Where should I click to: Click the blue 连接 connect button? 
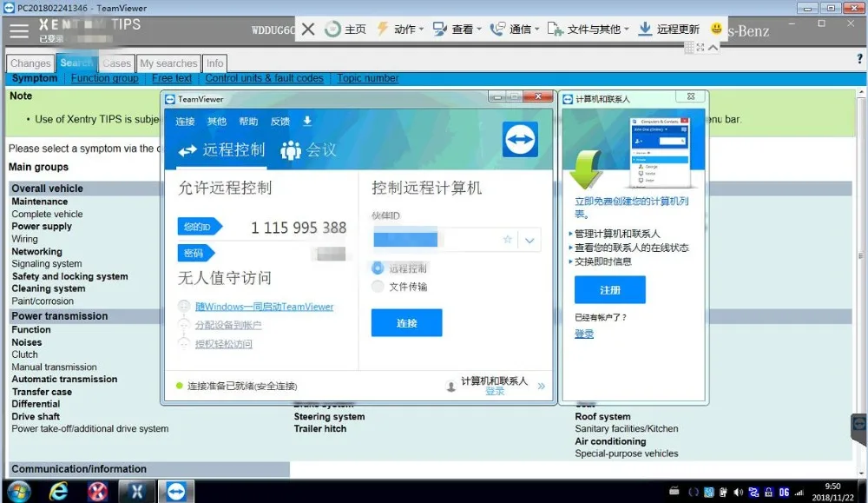click(406, 322)
